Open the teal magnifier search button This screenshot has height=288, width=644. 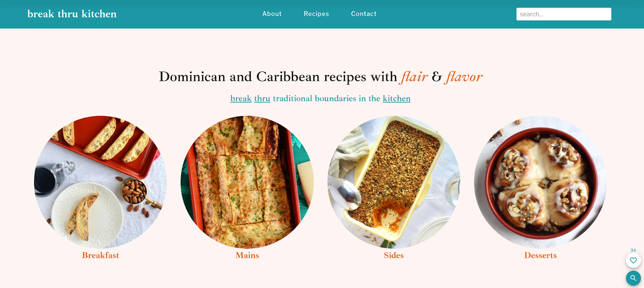633,278
